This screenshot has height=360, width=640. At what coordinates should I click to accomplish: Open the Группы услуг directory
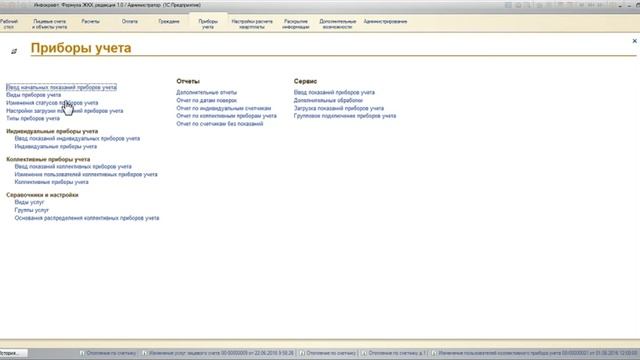31,210
